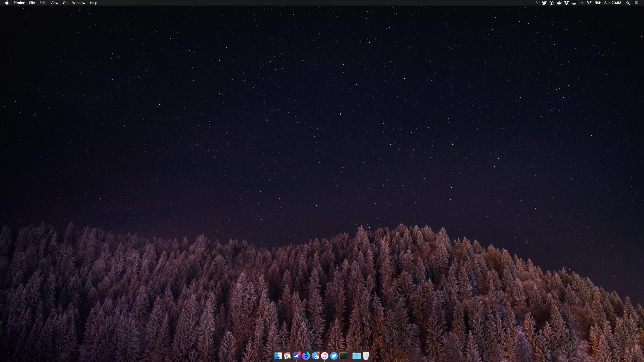
Task: Open Firefox Nightly in the Dock
Action: pyautogui.click(x=306, y=356)
